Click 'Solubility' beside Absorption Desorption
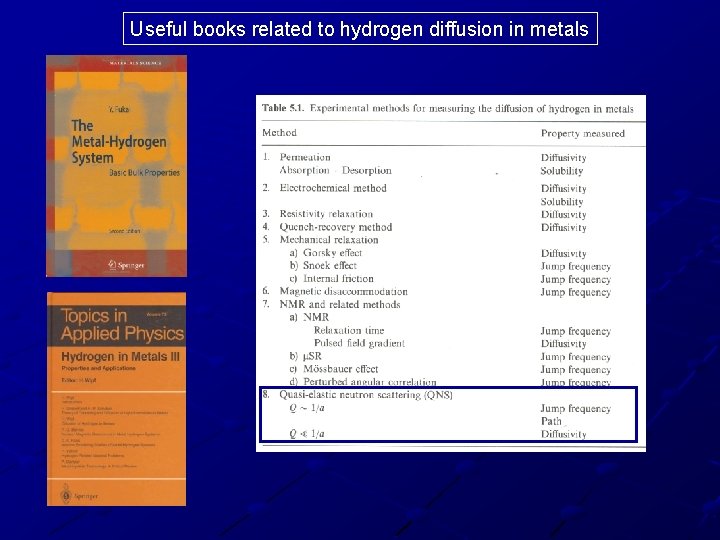This screenshot has height=540, width=720. tap(562, 171)
